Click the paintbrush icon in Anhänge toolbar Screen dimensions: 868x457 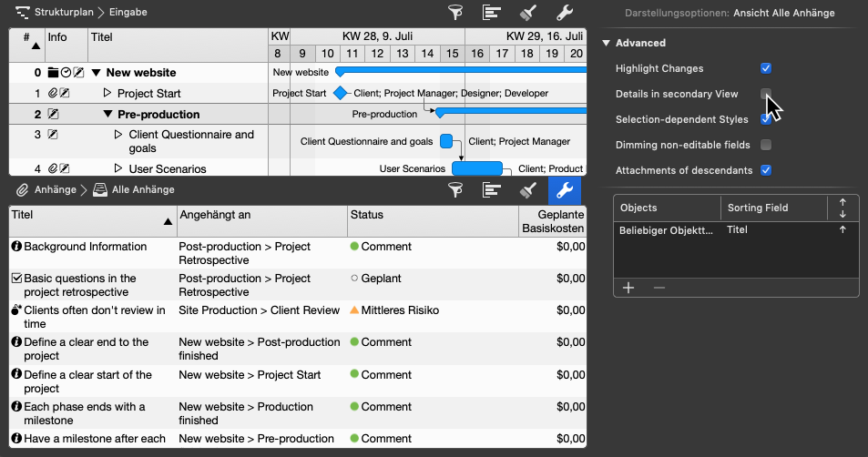coord(527,189)
